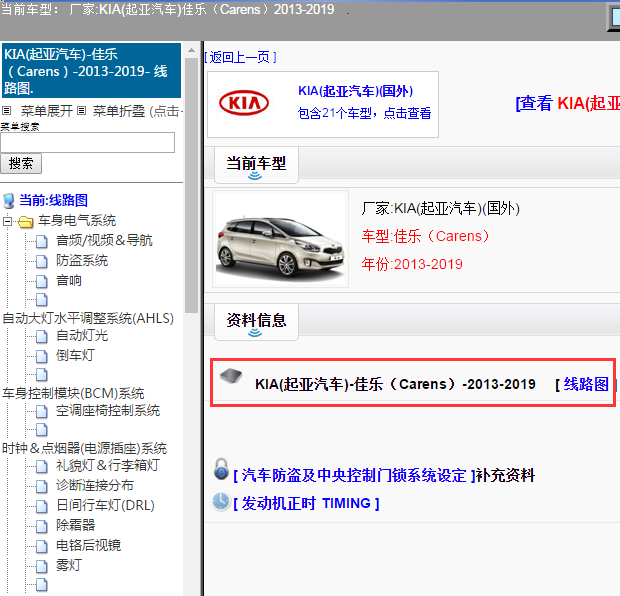Click the 搜索 button
Image resolution: width=620 pixels, height=596 pixels.
click(21, 163)
